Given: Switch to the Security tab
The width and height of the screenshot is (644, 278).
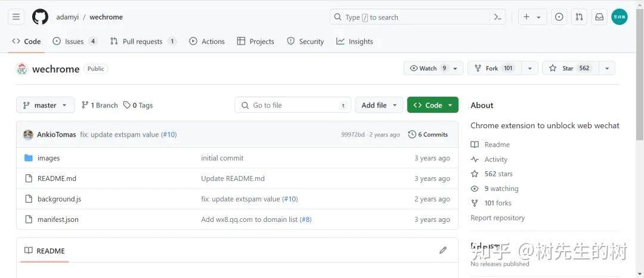Looking at the screenshot, I should 305,42.
